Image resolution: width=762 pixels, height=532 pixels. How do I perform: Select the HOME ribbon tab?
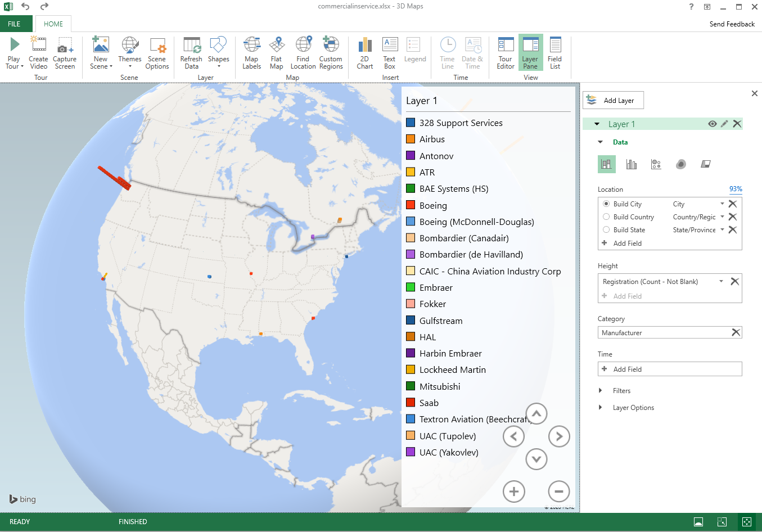(x=53, y=24)
